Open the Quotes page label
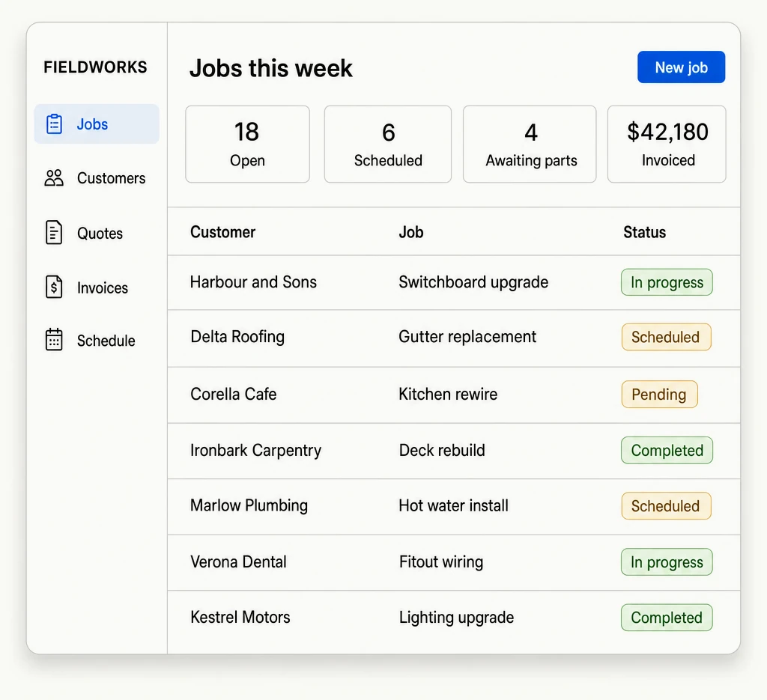 coord(100,233)
